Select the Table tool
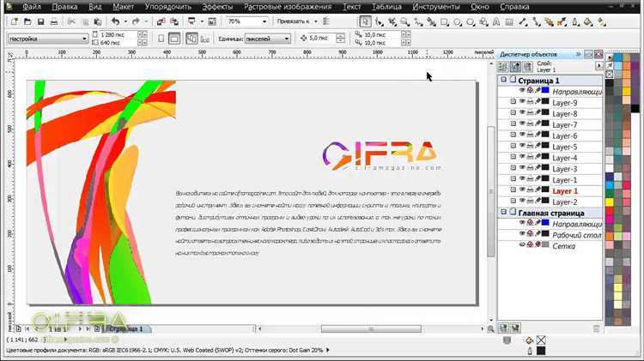Viewport: 644px width, 361px height. tap(509, 21)
